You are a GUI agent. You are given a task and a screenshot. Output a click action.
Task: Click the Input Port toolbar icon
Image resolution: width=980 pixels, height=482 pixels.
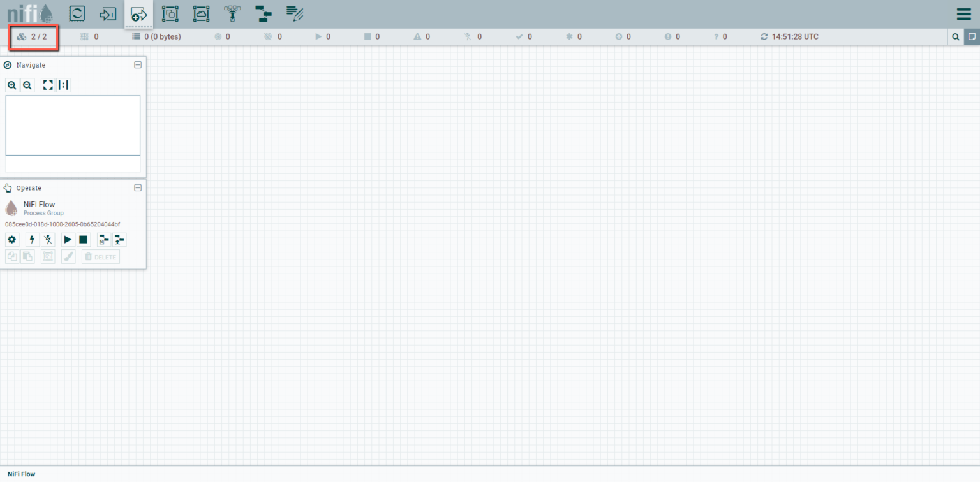(107, 13)
